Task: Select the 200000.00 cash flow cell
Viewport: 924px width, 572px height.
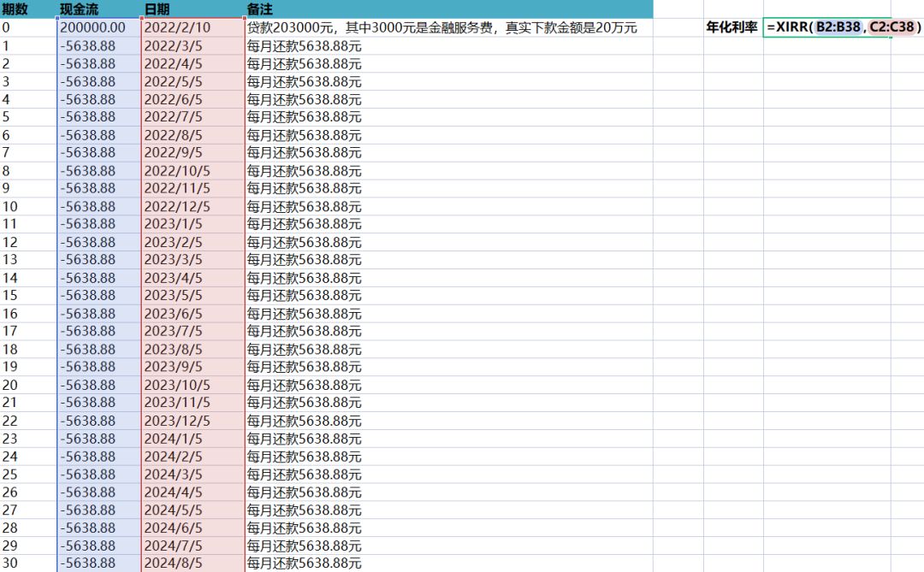Action: 99,27
